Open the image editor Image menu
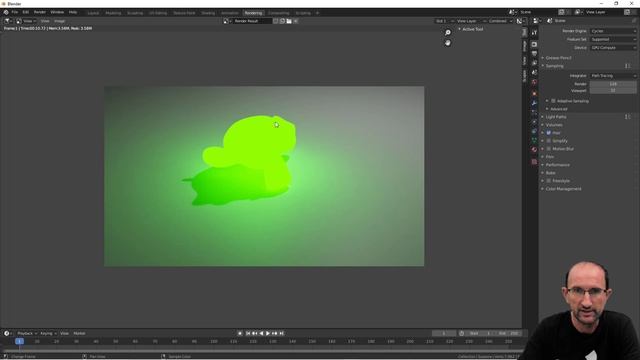The height and width of the screenshot is (360, 640). [60, 21]
